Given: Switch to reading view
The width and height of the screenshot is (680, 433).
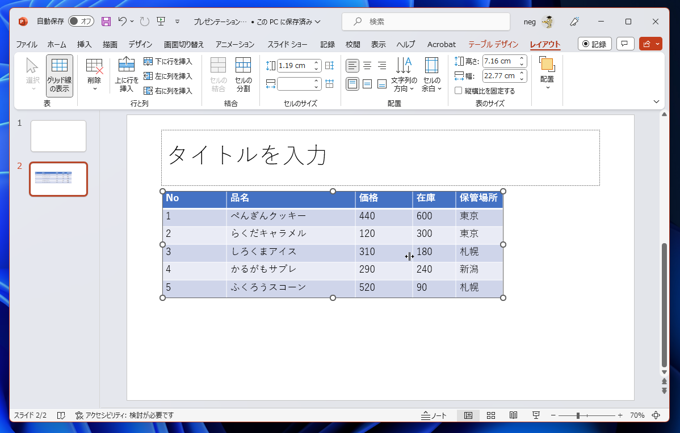Looking at the screenshot, I should click(513, 415).
